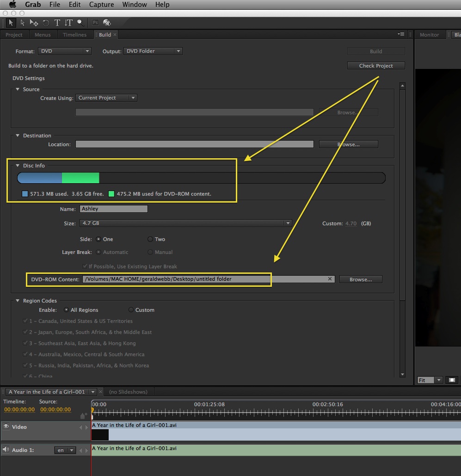Go to previous Audio 1 clip arrow
This screenshot has width=461, height=476.
81,450
